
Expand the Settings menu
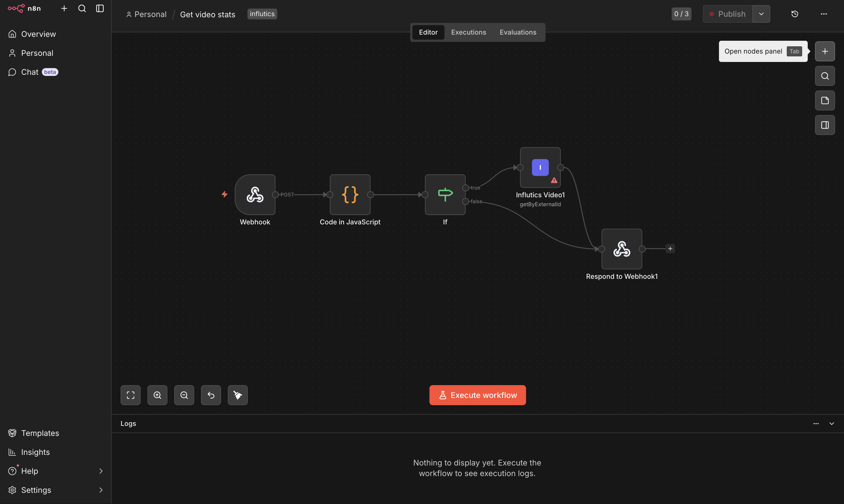click(55, 490)
